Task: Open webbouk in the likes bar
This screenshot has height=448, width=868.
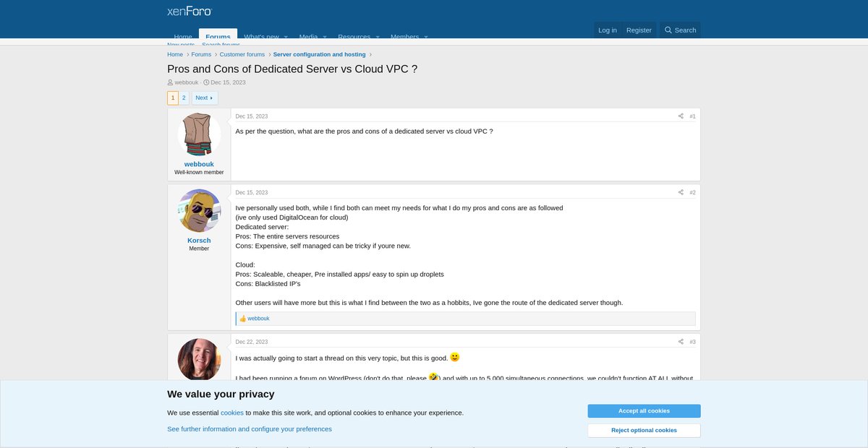Action: point(258,319)
